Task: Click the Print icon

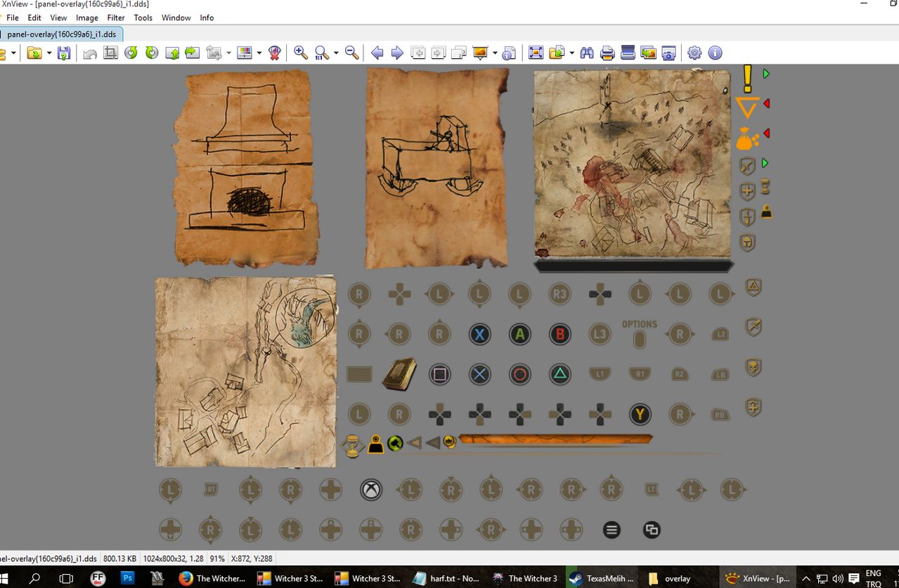Action: 608,53
